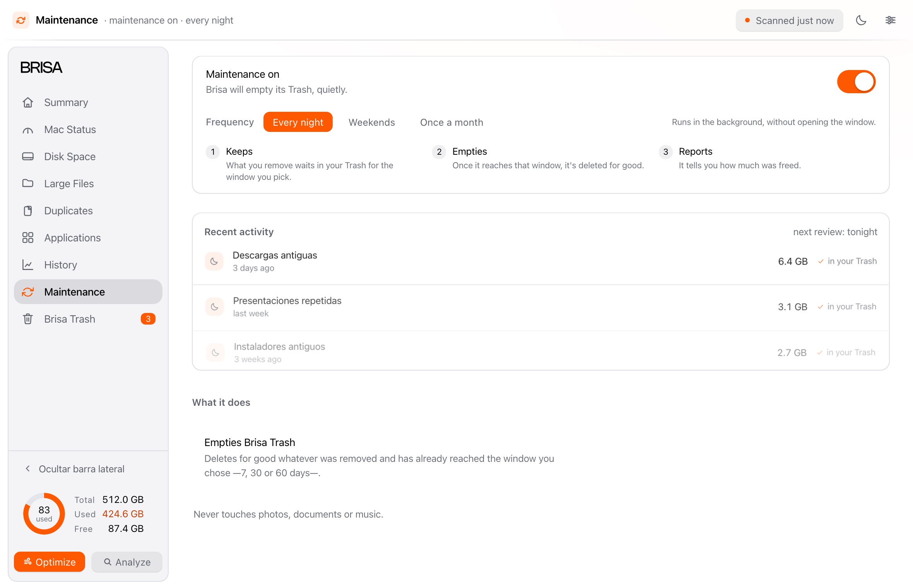The height and width of the screenshot is (588, 913).
Task: Click the 6.4 GB size value
Action: click(793, 262)
